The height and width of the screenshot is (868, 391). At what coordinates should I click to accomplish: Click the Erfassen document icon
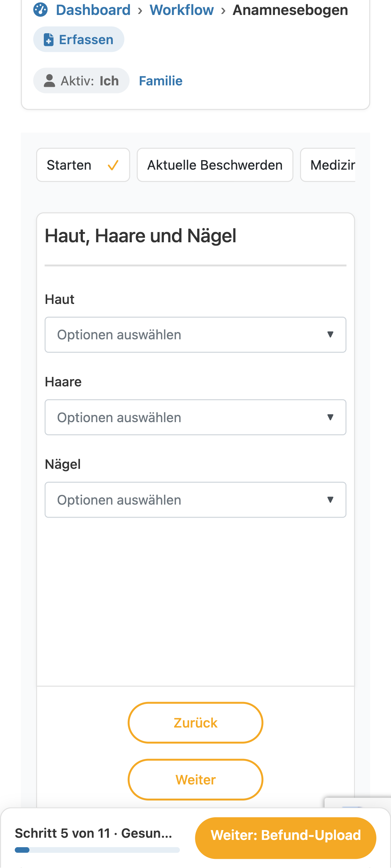[49, 39]
